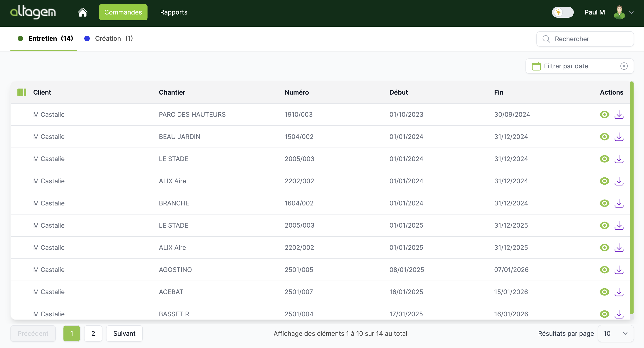Screen dimensions: 644x348
Task: Click the calendar icon in date filter
Action: [536, 66]
